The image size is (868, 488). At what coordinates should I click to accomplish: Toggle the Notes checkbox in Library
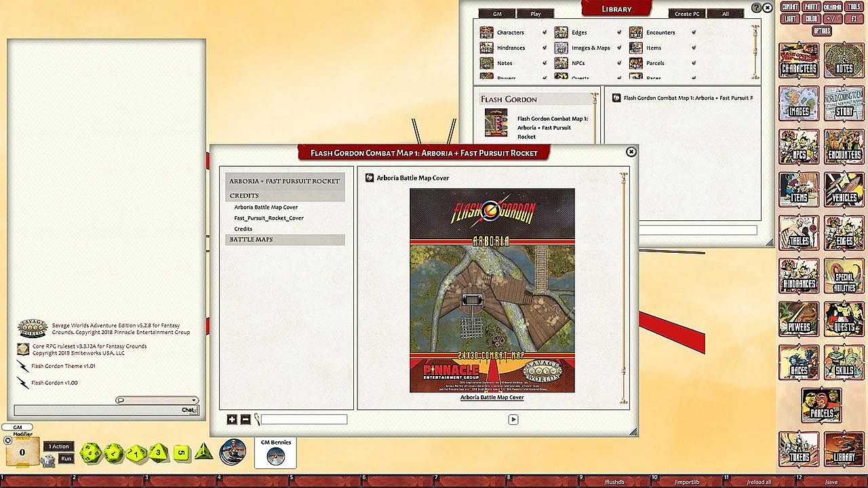pos(545,63)
